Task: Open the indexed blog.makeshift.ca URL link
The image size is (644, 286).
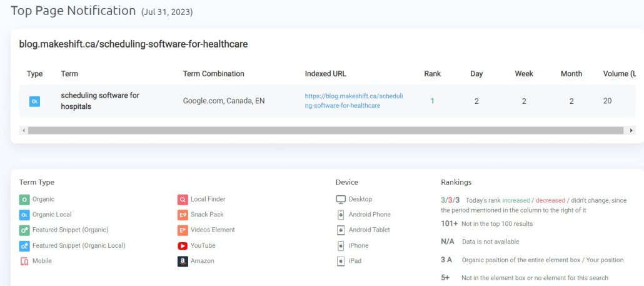Action: click(354, 101)
